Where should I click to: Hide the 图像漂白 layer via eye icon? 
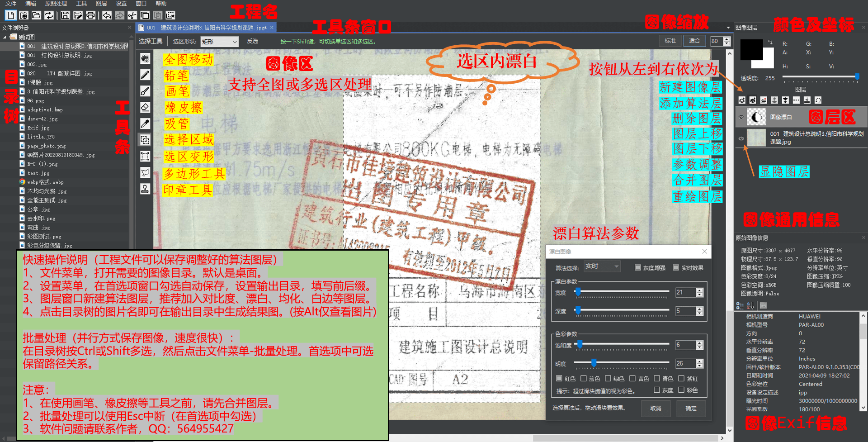tap(741, 117)
